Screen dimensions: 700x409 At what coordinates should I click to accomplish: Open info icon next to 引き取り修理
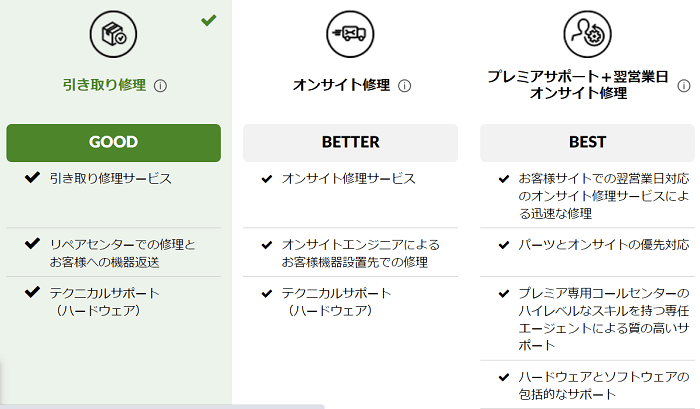pos(160,86)
